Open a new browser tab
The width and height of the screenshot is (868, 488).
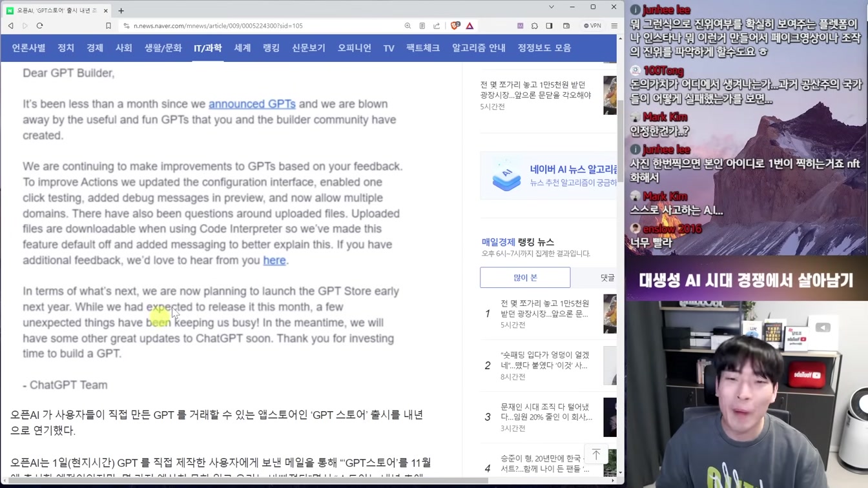coord(121,10)
